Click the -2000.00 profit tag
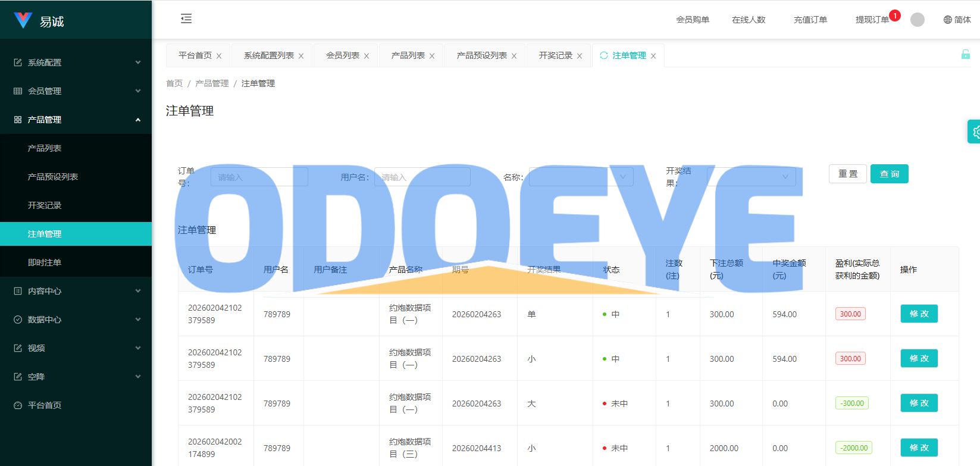Image resolution: width=980 pixels, height=466 pixels. point(854,448)
